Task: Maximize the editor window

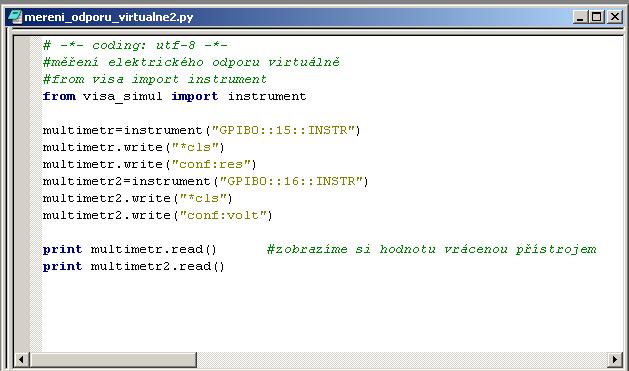Action: click(x=596, y=17)
